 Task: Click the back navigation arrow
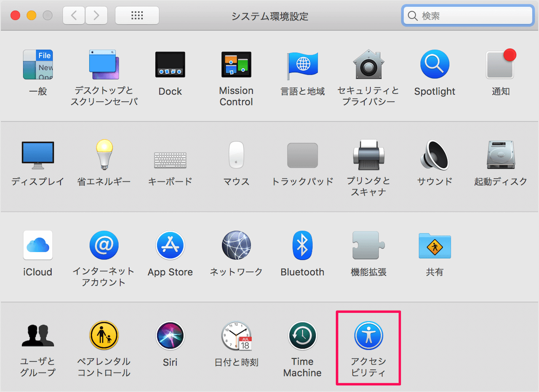(74, 16)
